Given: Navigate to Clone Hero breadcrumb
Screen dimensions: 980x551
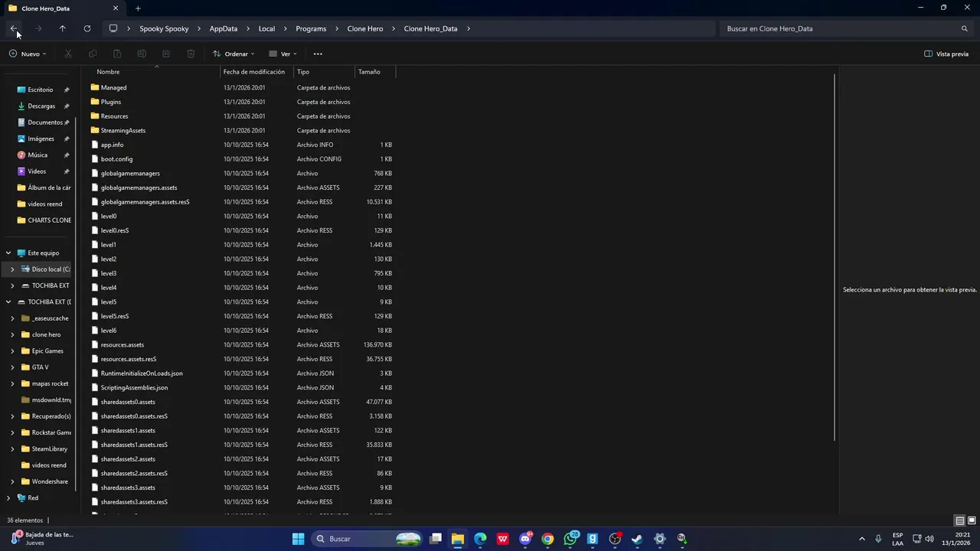Looking at the screenshot, I should (365, 28).
